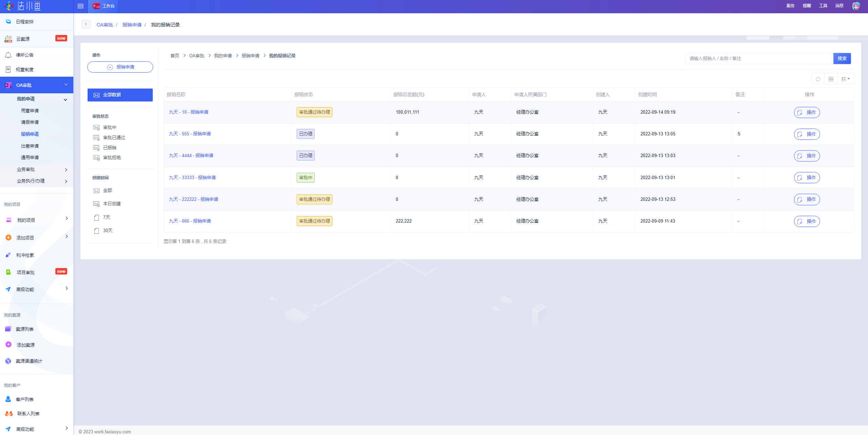Refresh the reimbursement table

[818, 79]
